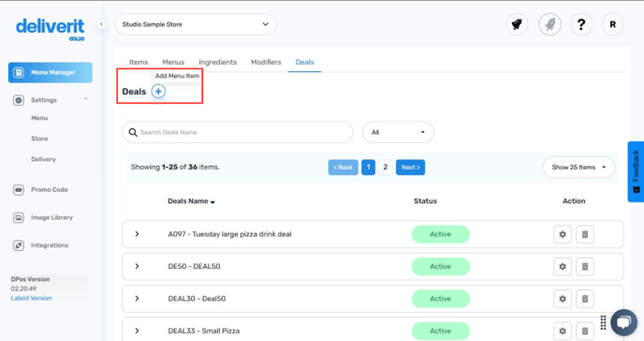The height and width of the screenshot is (341, 644).
Task: Open settings gear for DE50 - DEAL50
Action: coord(563,267)
